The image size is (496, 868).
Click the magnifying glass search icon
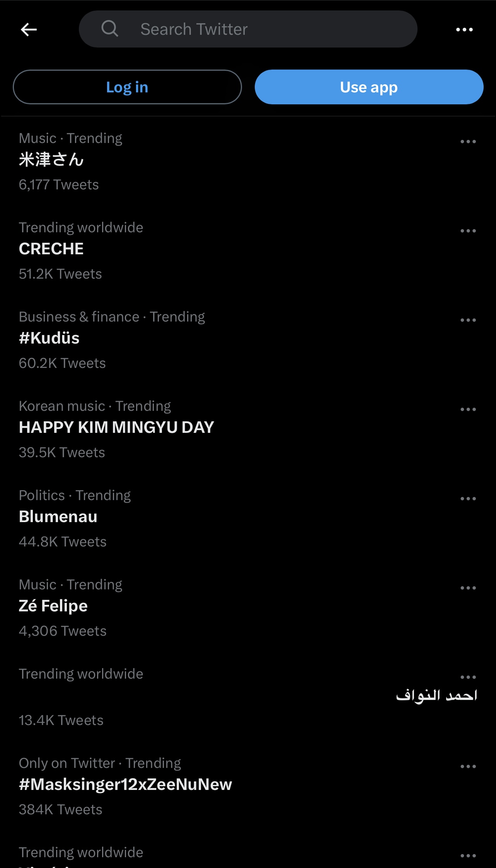[110, 29]
